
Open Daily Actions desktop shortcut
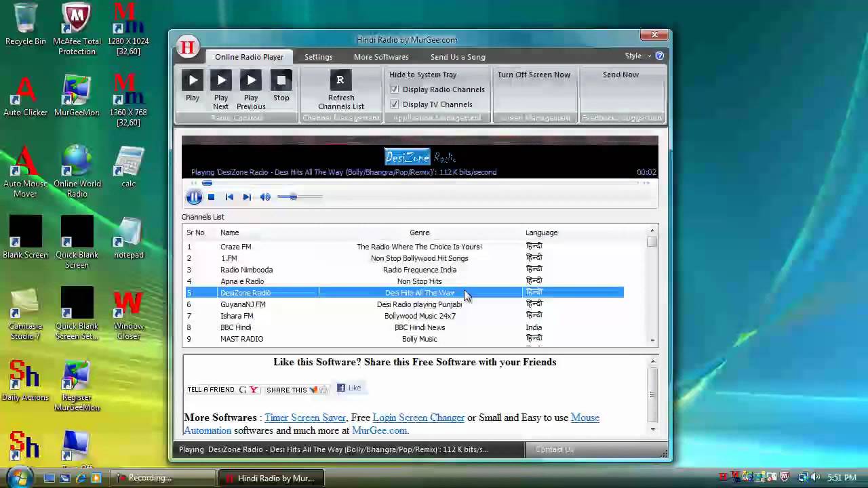26,381
